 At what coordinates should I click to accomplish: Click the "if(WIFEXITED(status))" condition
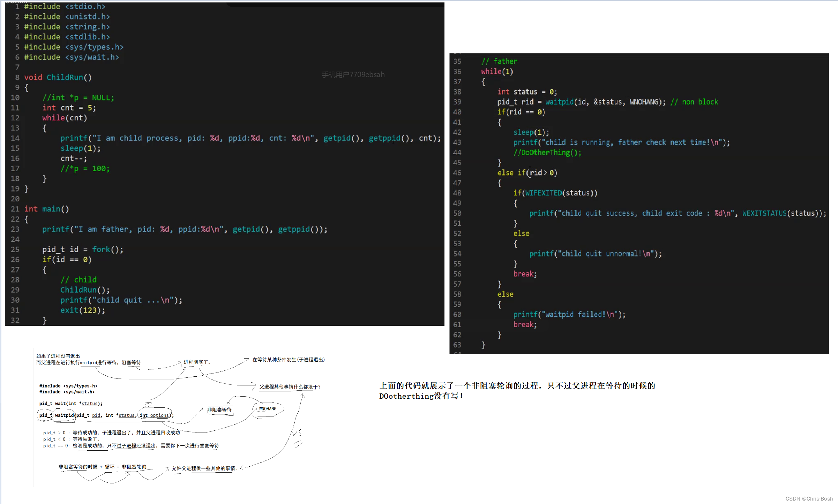pyautogui.click(x=555, y=193)
